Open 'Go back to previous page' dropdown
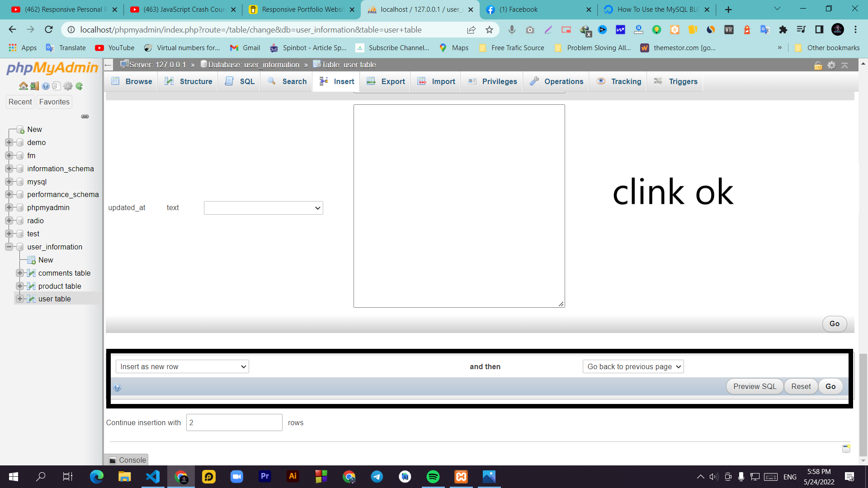This screenshot has width=868, height=488. (633, 366)
